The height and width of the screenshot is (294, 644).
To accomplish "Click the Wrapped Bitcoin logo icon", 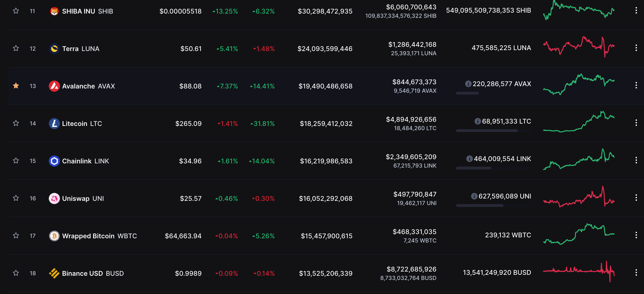I will pos(54,236).
